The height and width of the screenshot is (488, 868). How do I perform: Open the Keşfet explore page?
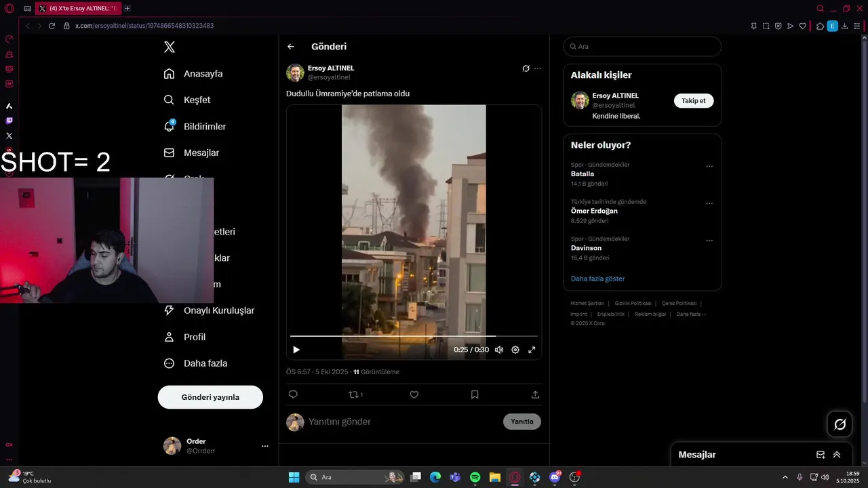click(187, 100)
